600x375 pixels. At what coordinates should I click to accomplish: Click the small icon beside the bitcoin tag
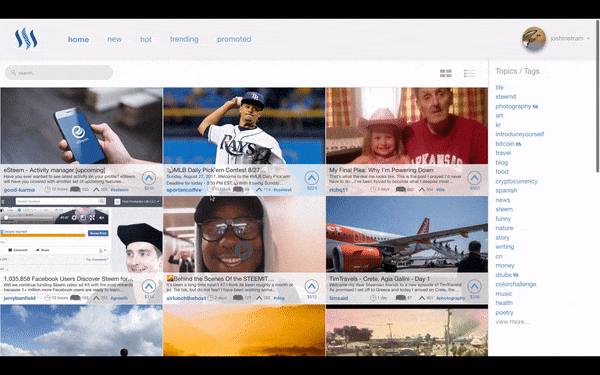tap(518, 144)
